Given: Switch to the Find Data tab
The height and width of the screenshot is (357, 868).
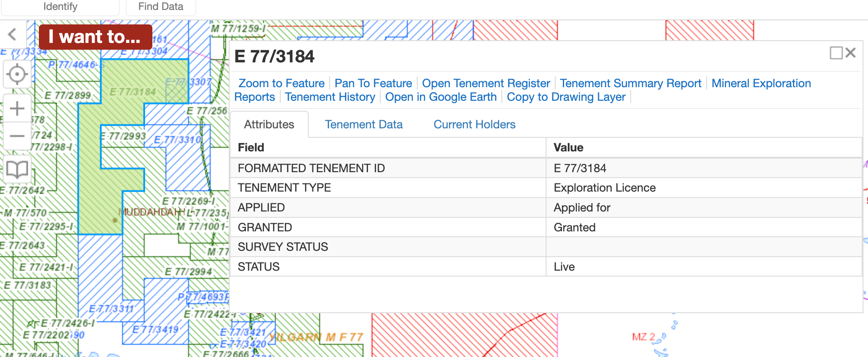Looking at the screenshot, I should pyautogui.click(x=161, y=7).
